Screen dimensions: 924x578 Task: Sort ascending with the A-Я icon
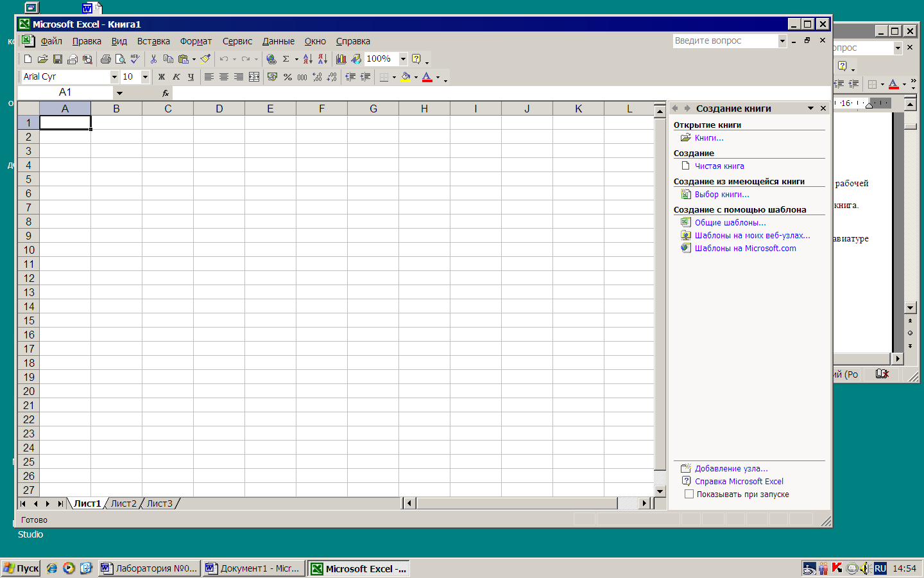308,59
